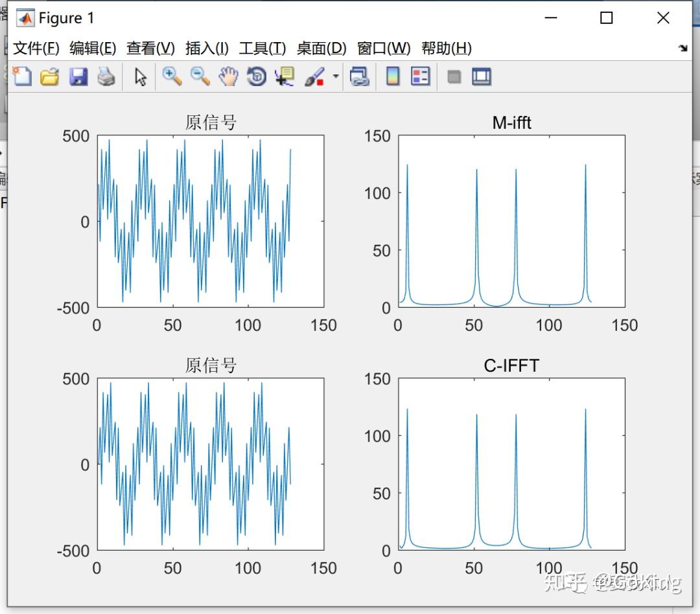Click the dock figure arrow at menu bar right
This screenshot has height=614, width=700.
point(682,48)
